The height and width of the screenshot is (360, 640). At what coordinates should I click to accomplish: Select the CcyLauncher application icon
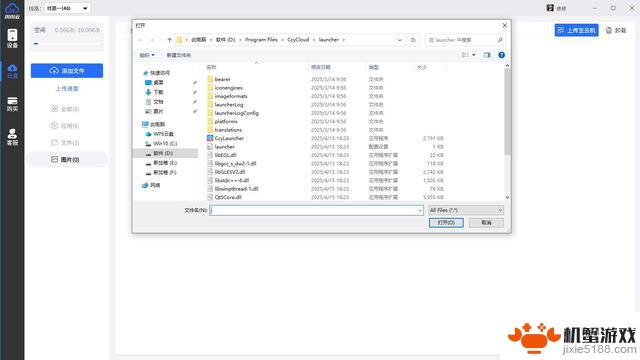pos(210,138)
